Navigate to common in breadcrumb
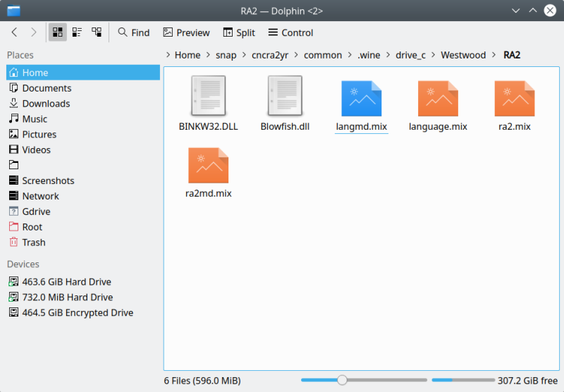 click(x=323, y=55)
